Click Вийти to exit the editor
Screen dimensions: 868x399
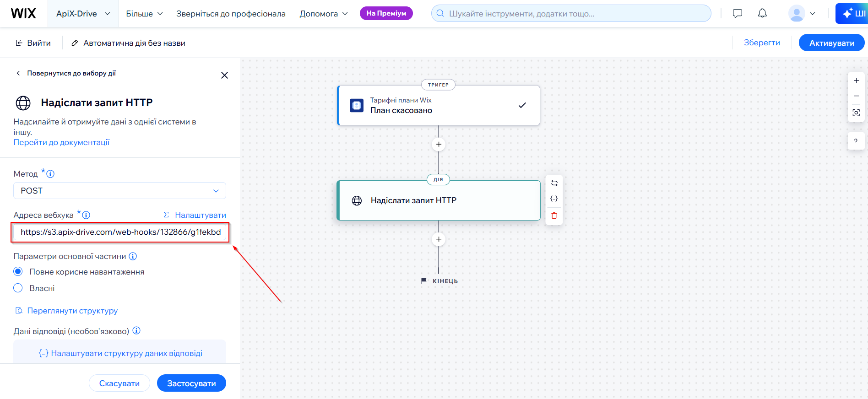33,43
